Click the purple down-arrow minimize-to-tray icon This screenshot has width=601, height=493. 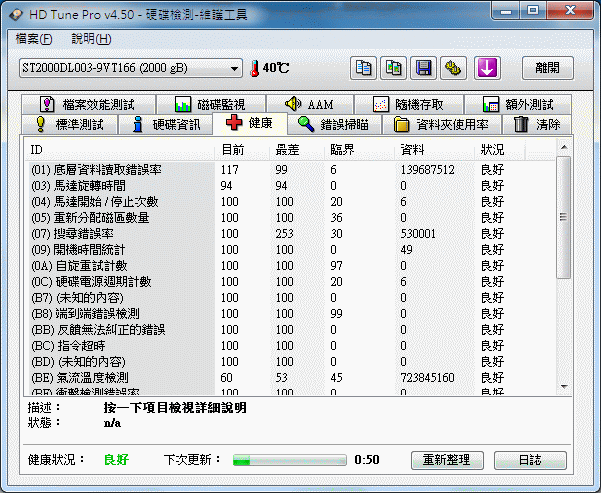point(487,68)
